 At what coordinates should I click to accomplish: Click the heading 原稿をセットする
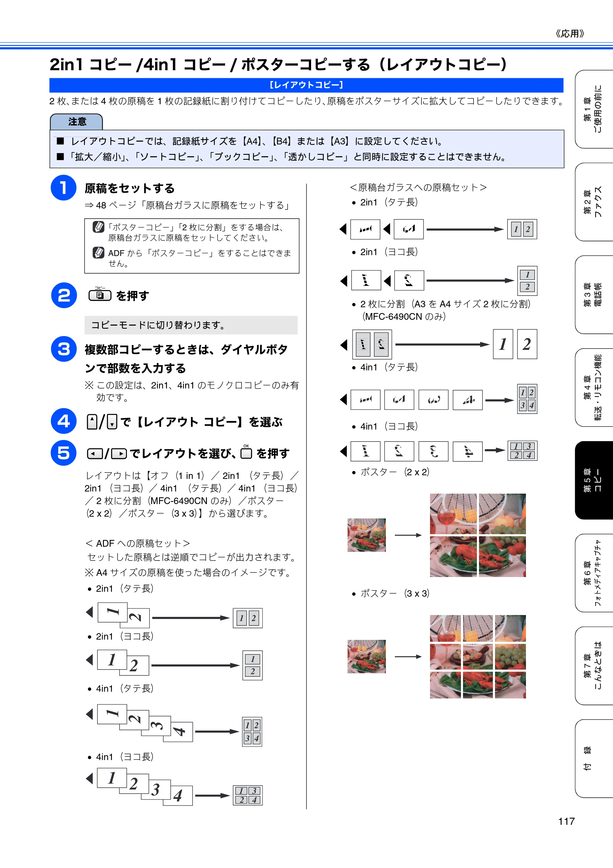(130, 188)
